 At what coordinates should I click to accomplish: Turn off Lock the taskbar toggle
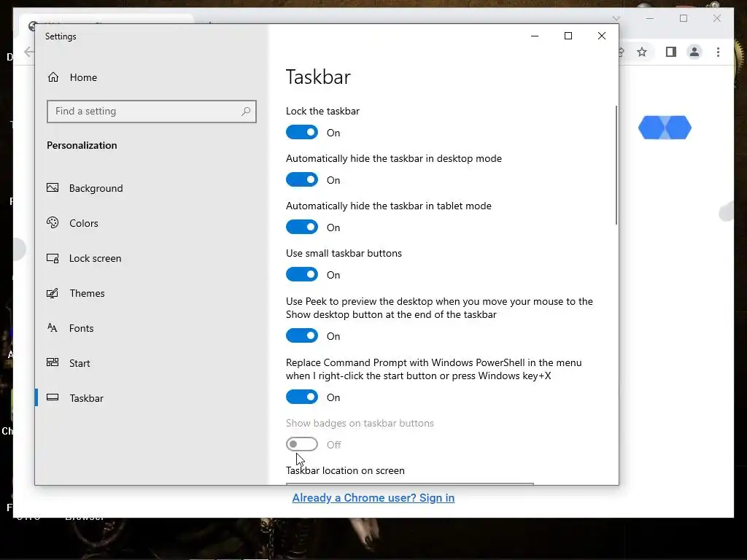click(x=301, y=133)
